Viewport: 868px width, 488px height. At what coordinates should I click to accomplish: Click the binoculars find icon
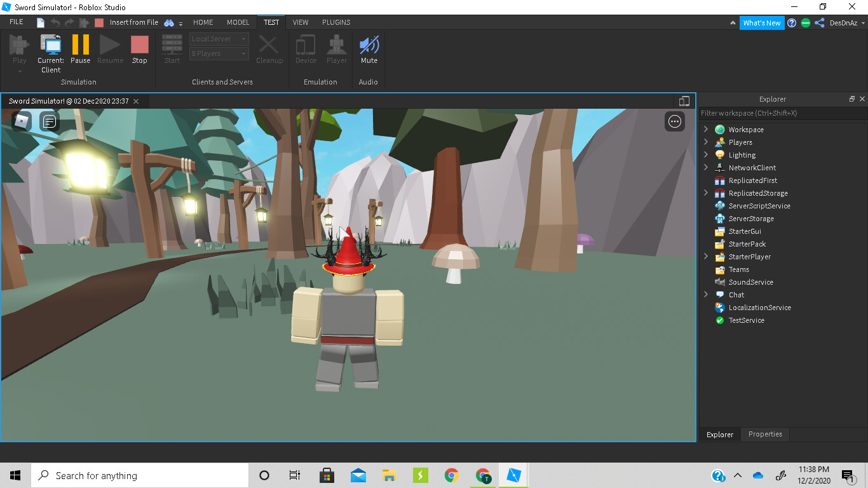(169, 22)
